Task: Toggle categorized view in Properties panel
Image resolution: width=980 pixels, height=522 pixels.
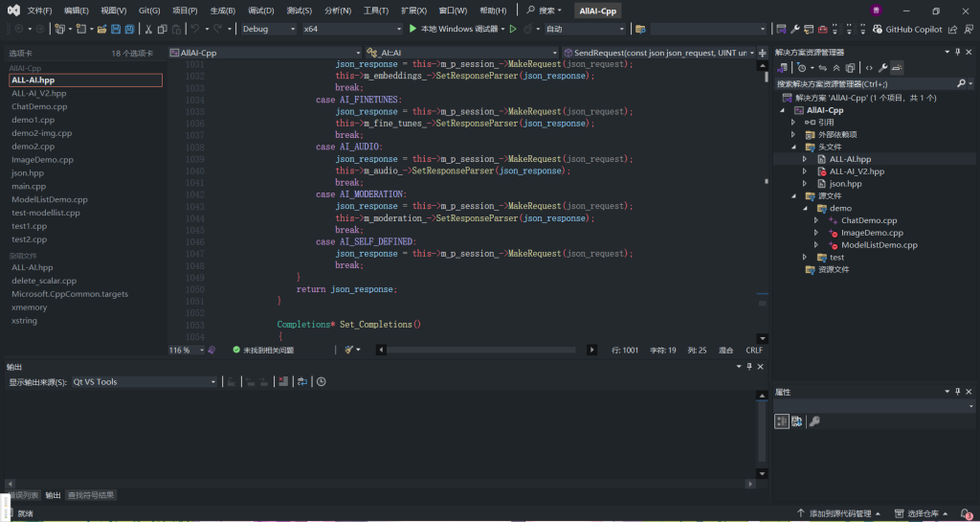Action: (x=781, y=421)
